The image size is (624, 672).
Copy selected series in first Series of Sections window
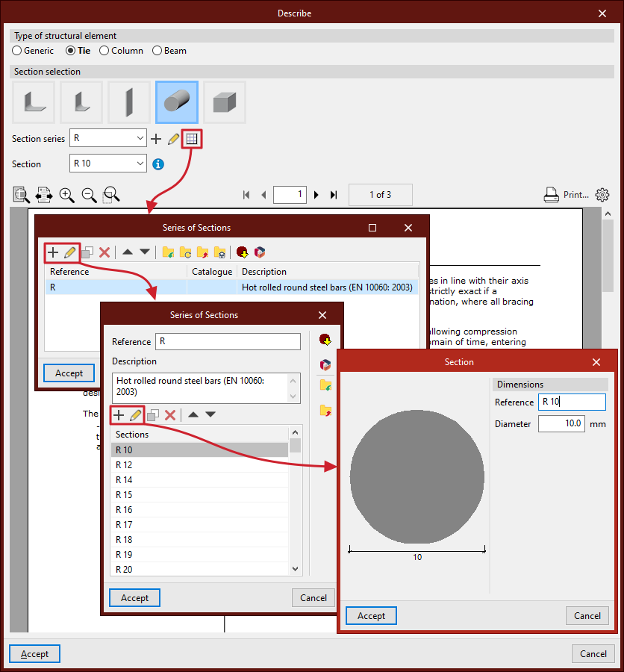[x=87, y=252]
